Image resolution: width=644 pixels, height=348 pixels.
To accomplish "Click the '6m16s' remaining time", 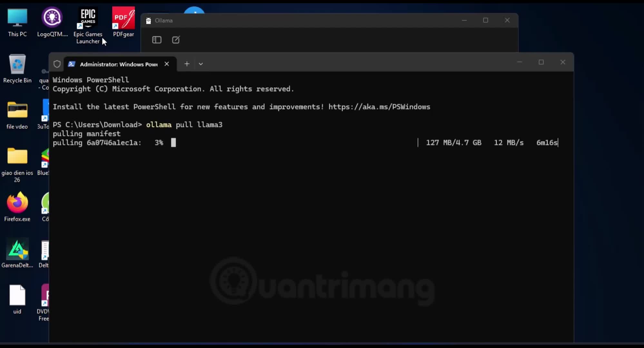I will click(x=547, y=142).
